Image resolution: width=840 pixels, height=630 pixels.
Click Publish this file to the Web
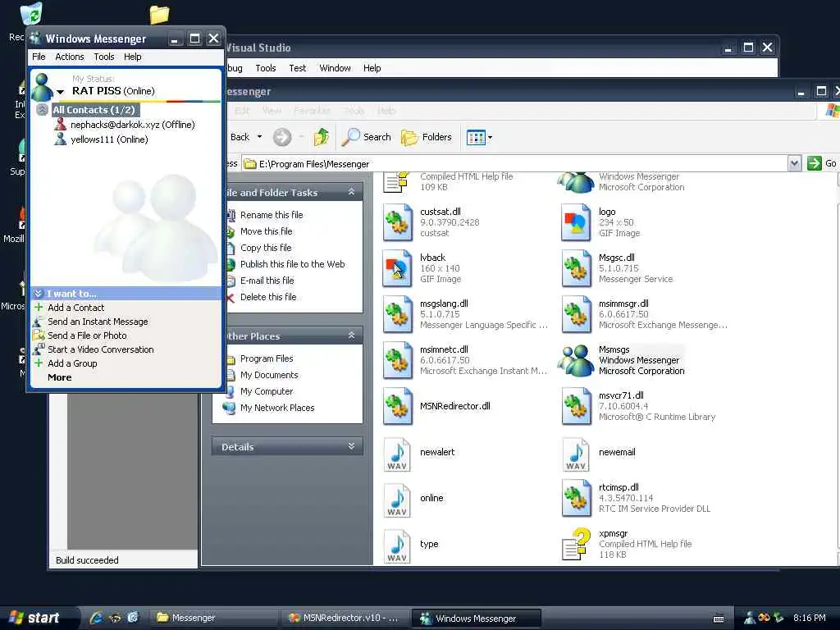click(x=292, y=264)
